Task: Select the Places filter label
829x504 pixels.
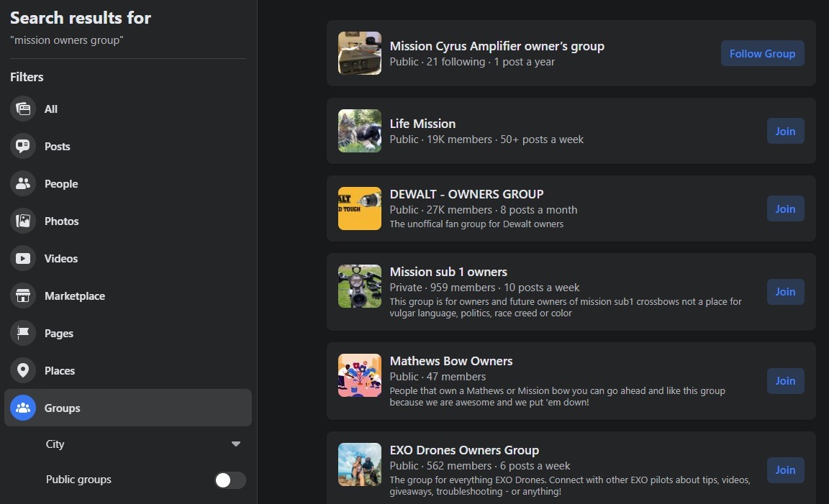Action: [x=60, y=371]
